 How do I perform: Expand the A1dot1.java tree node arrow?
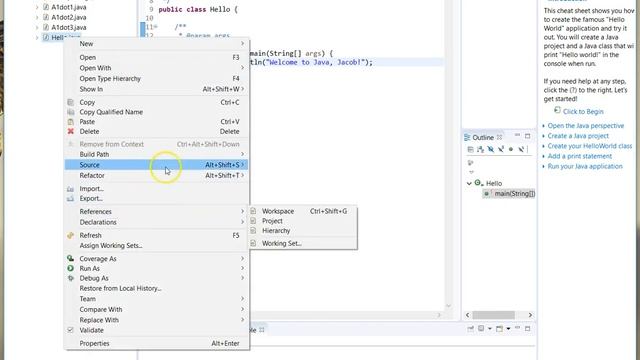coord(37,7)
